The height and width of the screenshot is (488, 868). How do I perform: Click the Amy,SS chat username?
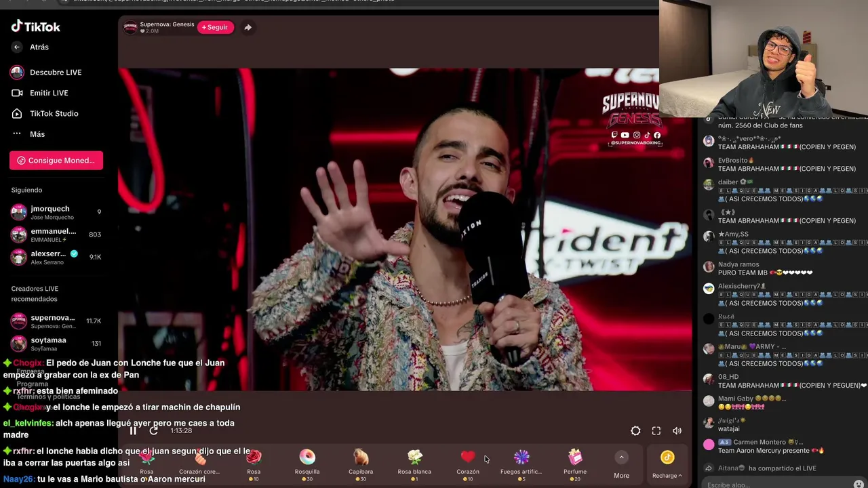click(x=733, y=235)
